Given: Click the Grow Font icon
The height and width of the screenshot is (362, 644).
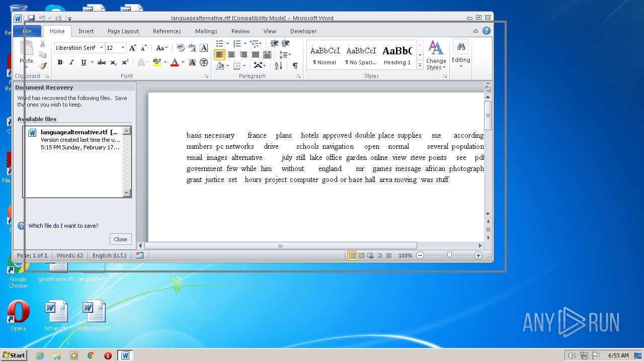Looking at the screenshot, I should pyautogui.click(x=133, y=48).
